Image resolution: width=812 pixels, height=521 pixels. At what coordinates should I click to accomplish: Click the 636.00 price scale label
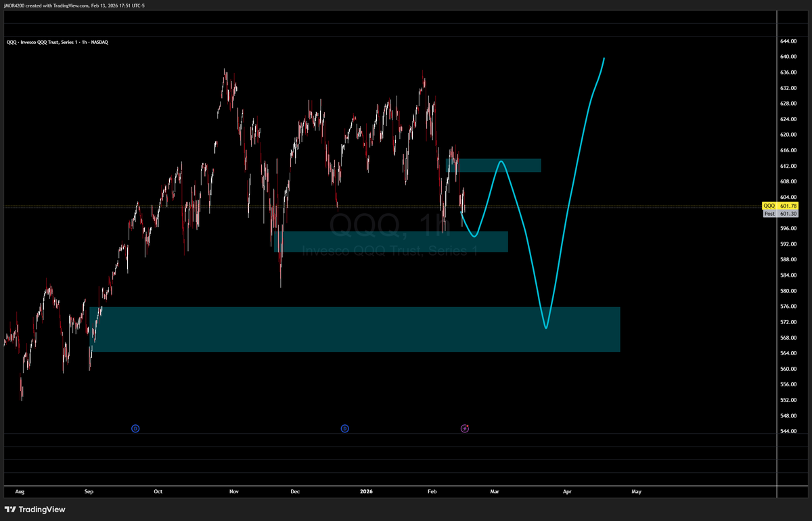789,72
